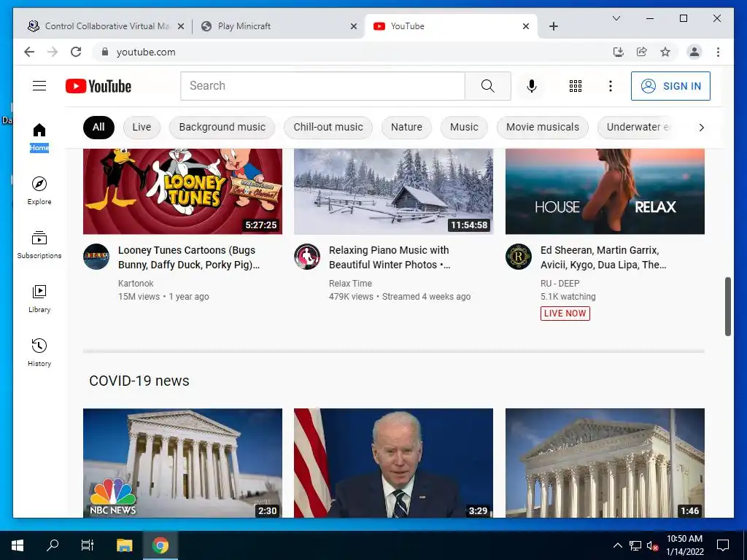This screenshot has width=747, height=560.
Task: Click the LIVE NOW badge
Action: click(565, 314)
